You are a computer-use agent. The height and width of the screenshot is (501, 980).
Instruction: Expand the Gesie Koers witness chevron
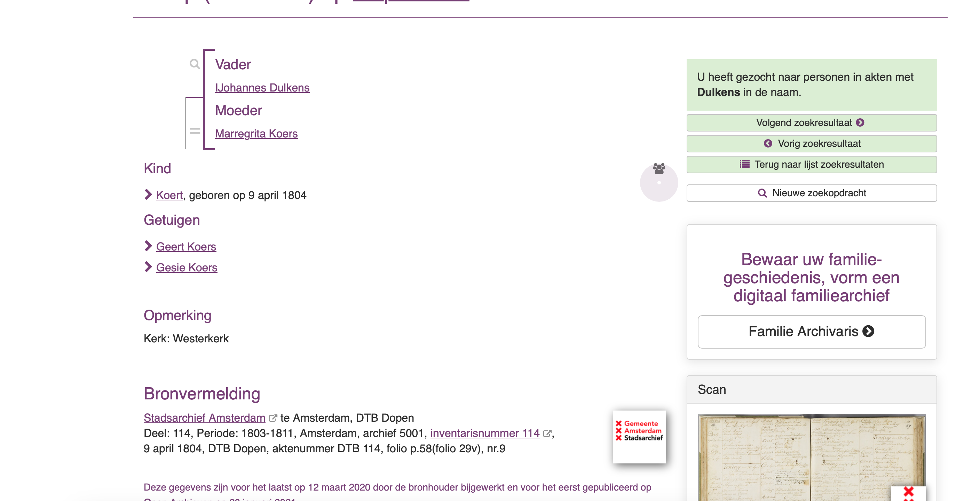click(148, 267)
